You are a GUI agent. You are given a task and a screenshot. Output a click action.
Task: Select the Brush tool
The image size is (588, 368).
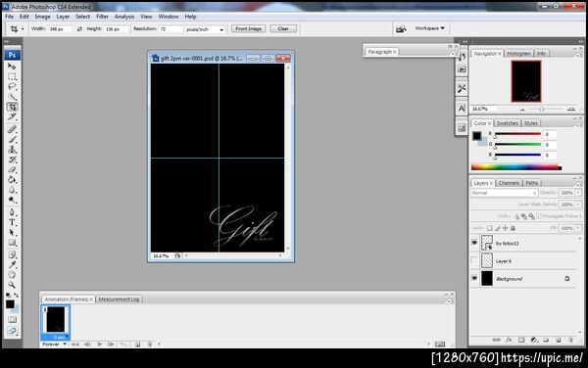click(x=12, y=140)
